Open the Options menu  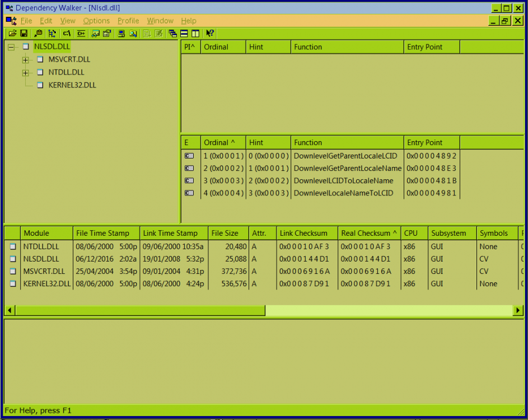(96, 21)
